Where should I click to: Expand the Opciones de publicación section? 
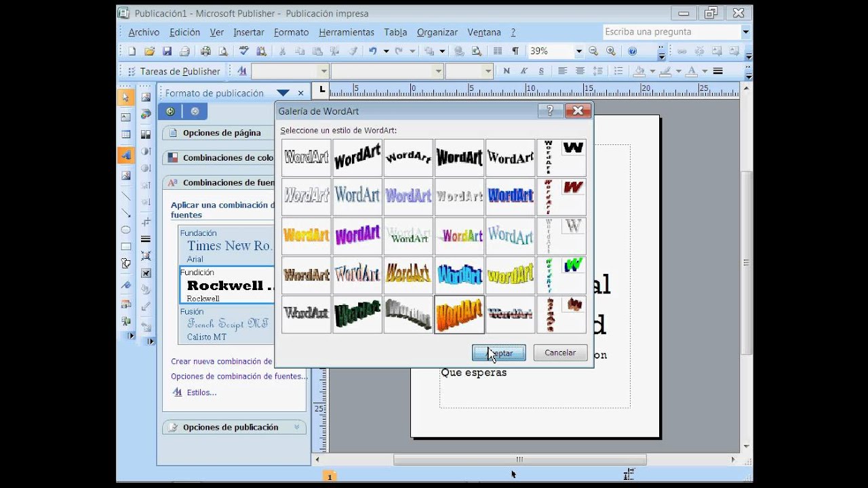tap(234, 427)
